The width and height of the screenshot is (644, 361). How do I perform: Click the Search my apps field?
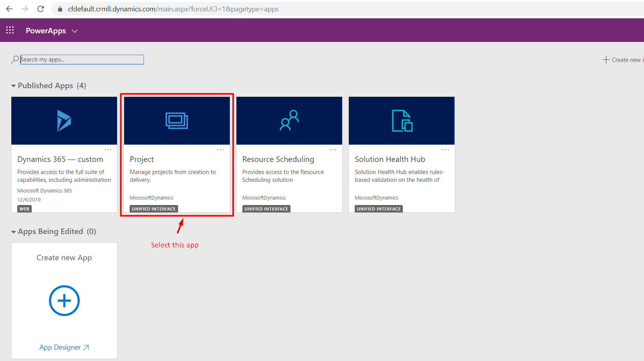pyautogui.click(x=82, y=60)
